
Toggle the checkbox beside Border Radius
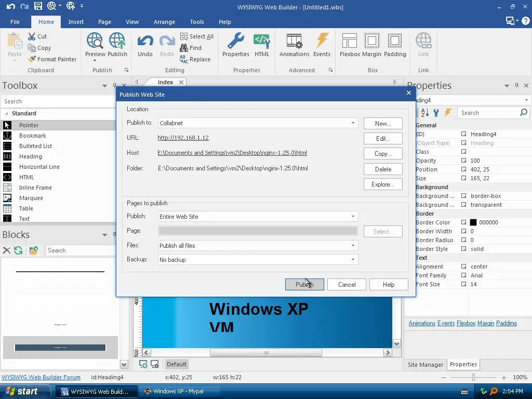pos(464,240)
